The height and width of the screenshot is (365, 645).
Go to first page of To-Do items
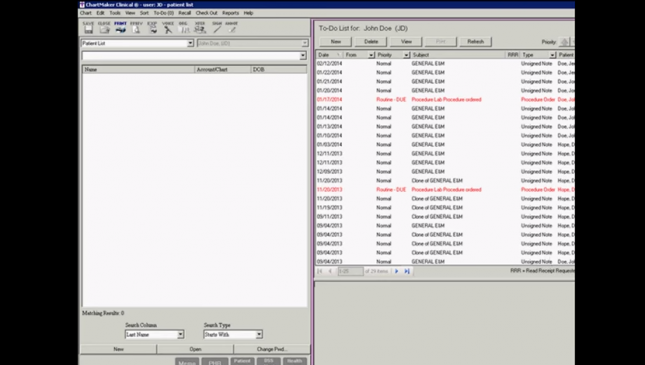320,271
